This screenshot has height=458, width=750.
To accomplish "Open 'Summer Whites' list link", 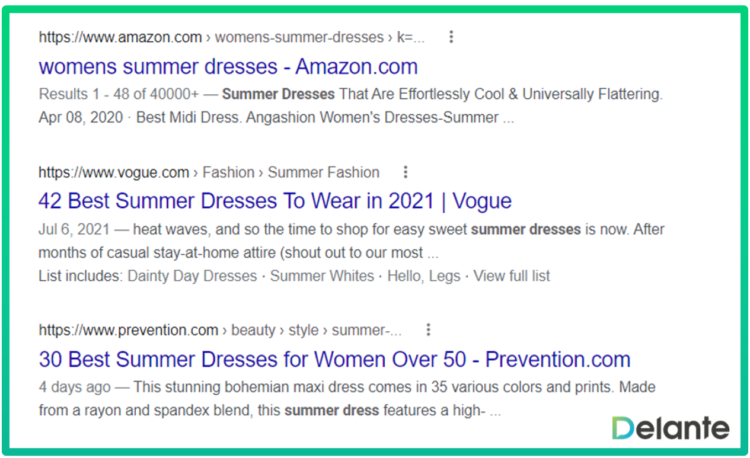I will tap(322, 276).
